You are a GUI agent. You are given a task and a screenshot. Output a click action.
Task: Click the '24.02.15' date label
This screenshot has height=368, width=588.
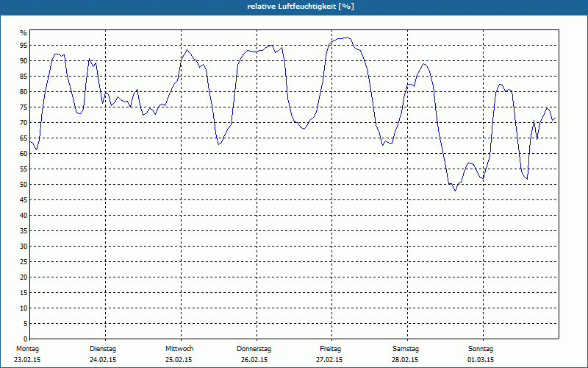pos(103,360)
